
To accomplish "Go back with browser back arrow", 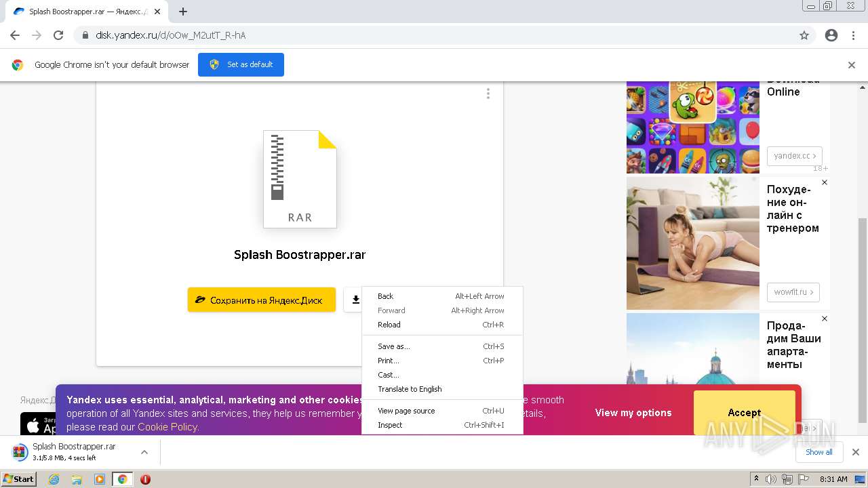I will pyautogui.click(x=15, y=35).
